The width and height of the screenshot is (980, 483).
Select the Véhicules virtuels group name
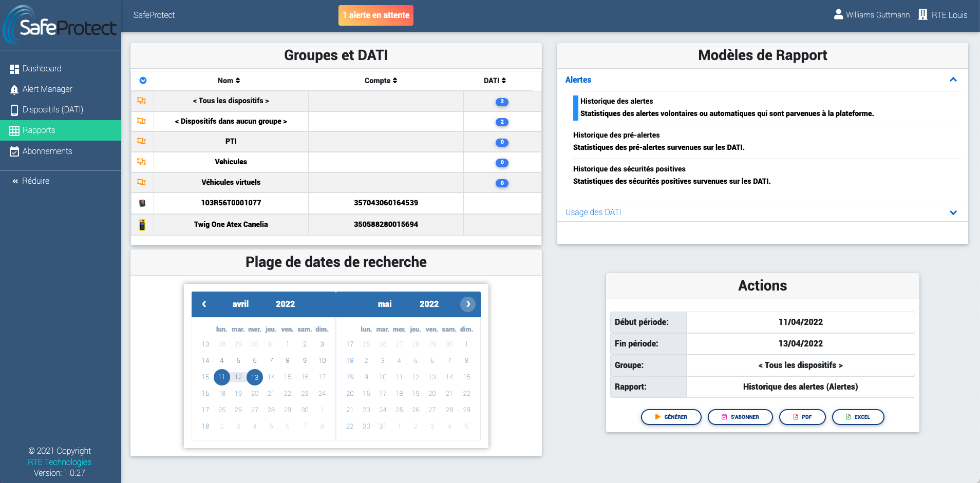point(231,182)
